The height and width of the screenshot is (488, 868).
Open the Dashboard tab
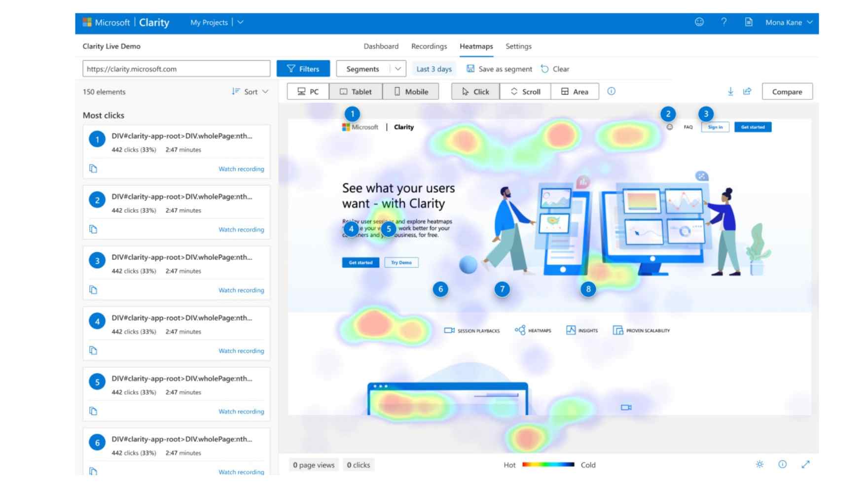[x=381, y=46]
